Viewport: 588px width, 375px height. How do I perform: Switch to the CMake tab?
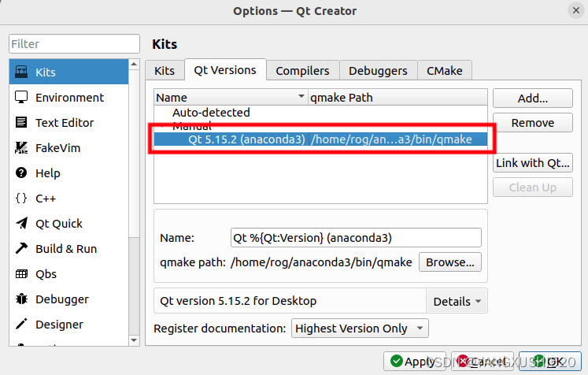445,71
